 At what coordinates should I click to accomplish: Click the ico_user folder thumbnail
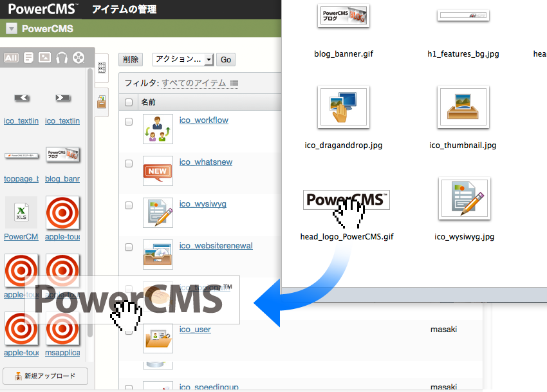pos(158,338)
